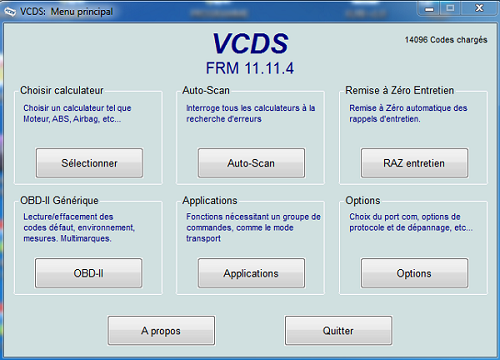
Task: Show the A propos dialog
Action: [x=161, y=331]
